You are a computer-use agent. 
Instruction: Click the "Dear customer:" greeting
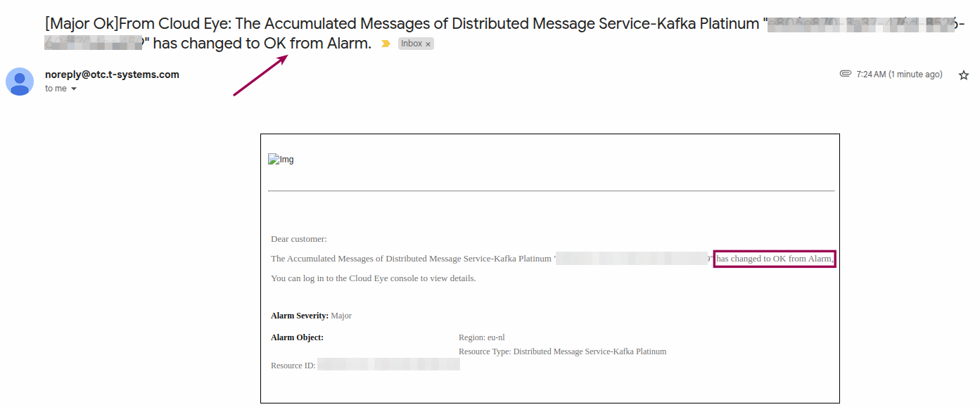tap(299, 239)
